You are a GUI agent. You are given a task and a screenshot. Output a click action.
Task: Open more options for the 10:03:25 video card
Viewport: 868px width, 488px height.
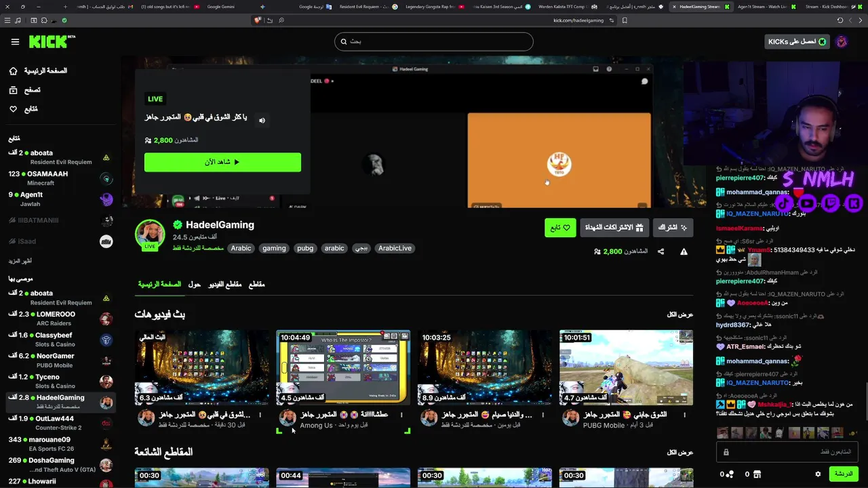pos(543,415)
